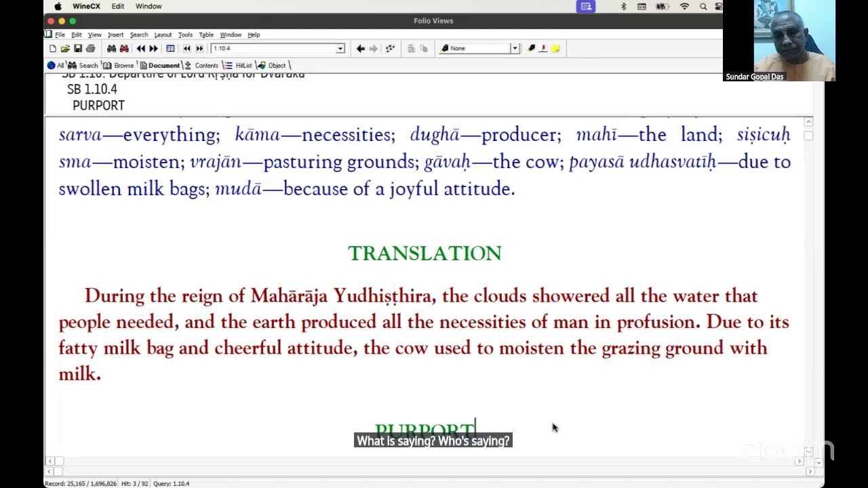Screen dimensions: 868x488
Task: Click the 'SB 1.10.4' header text
Action: point(92,89)
